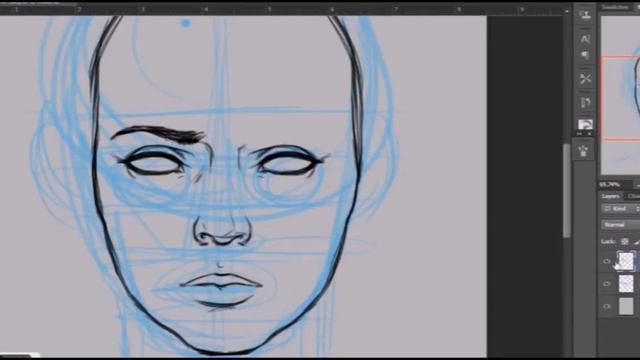Switch to the Swatches tab
Screen dimensions: 640x360
click(x=616, y=7)
